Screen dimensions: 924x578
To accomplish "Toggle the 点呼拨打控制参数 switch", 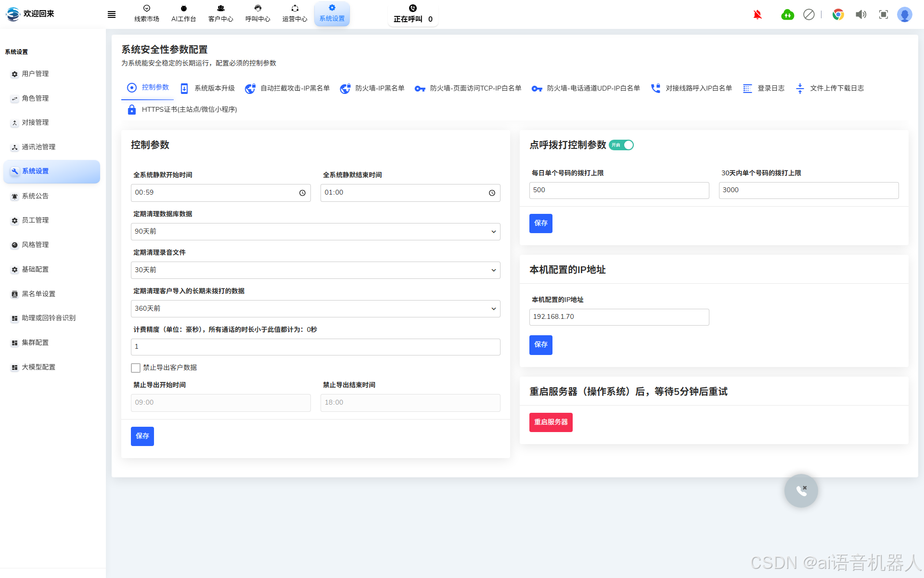I will 621,145.
